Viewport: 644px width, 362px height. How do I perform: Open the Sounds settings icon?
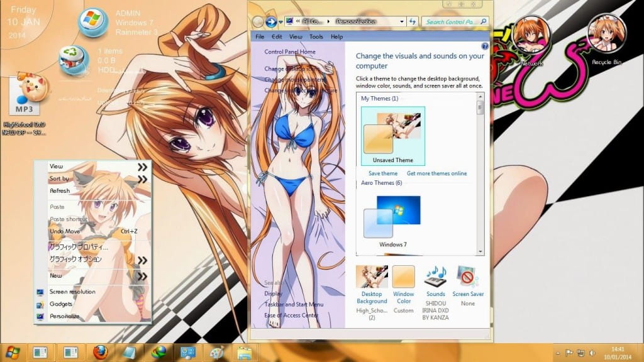point(435,277)
